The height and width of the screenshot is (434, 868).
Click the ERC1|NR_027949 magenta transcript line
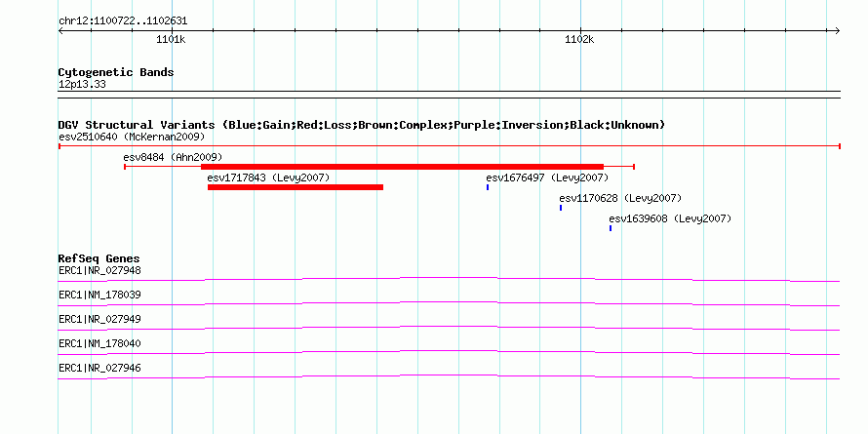pyautogui.click(x=449, y=329)
